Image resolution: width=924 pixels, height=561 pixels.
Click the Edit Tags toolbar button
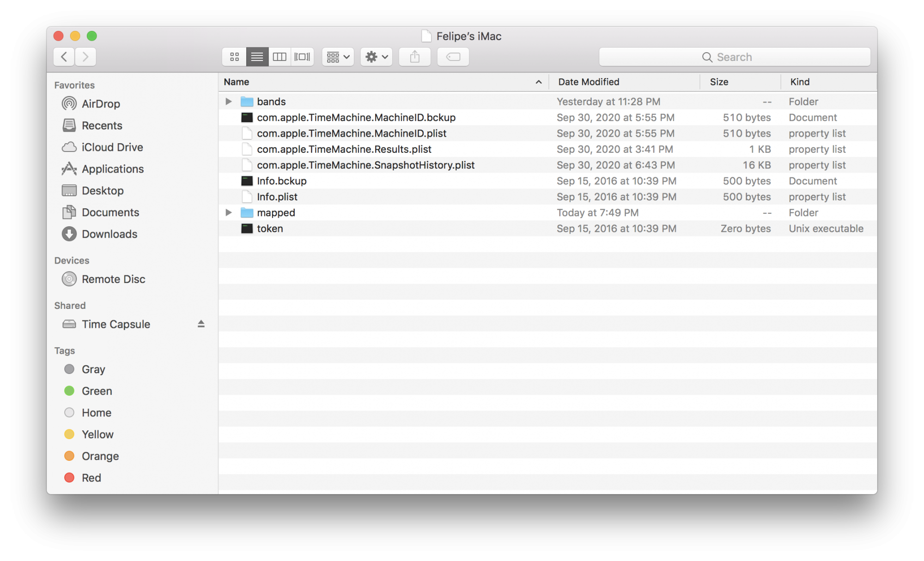pyautogui.click(x=453, y=57)
